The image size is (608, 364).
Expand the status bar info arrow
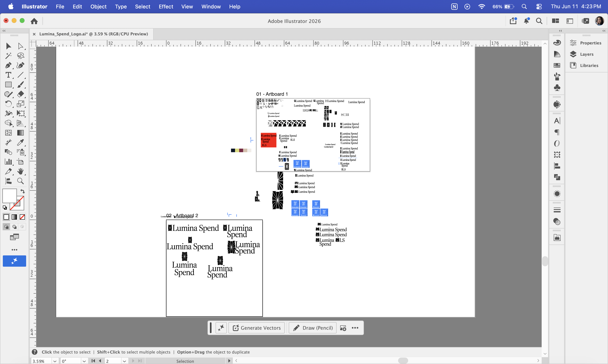pos(229,361)
